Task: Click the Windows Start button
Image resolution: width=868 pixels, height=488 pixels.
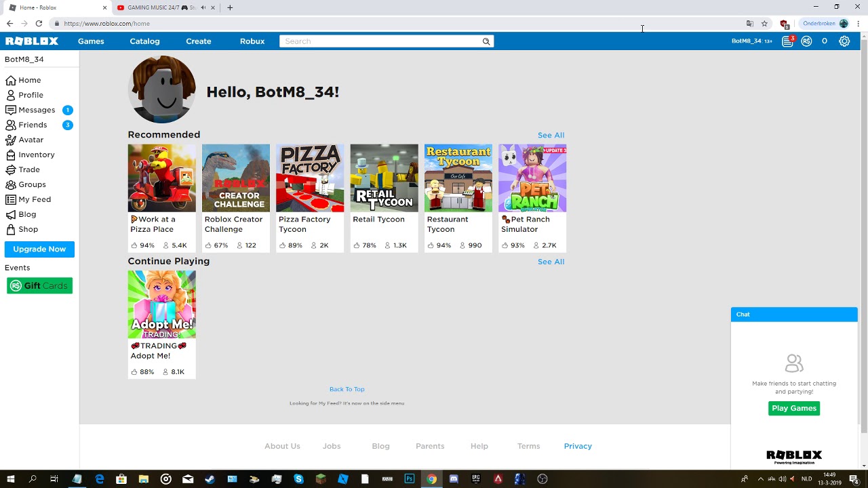Action: [10, 479]
